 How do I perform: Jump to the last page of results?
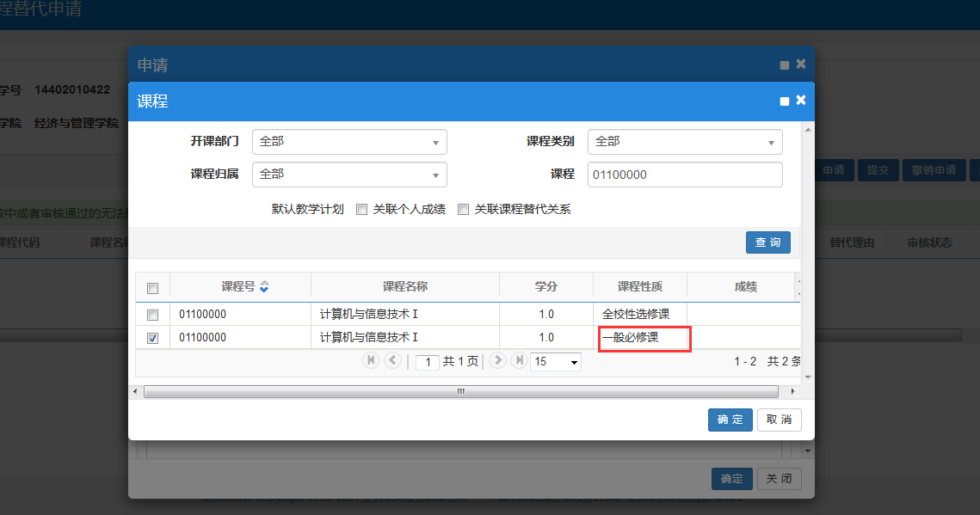[x=518, y=361]
